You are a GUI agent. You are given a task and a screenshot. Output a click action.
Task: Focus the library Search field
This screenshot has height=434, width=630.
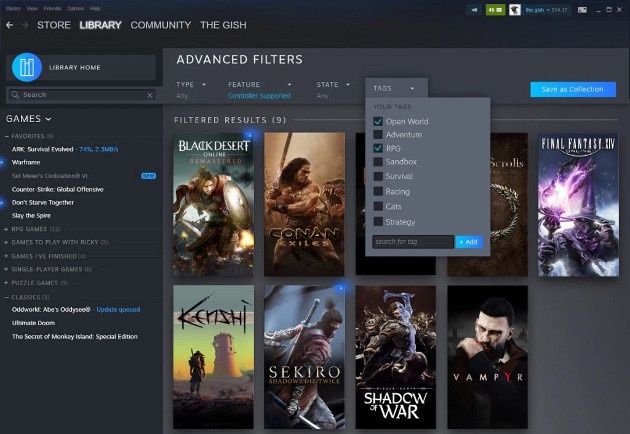(x=82, y=95)
